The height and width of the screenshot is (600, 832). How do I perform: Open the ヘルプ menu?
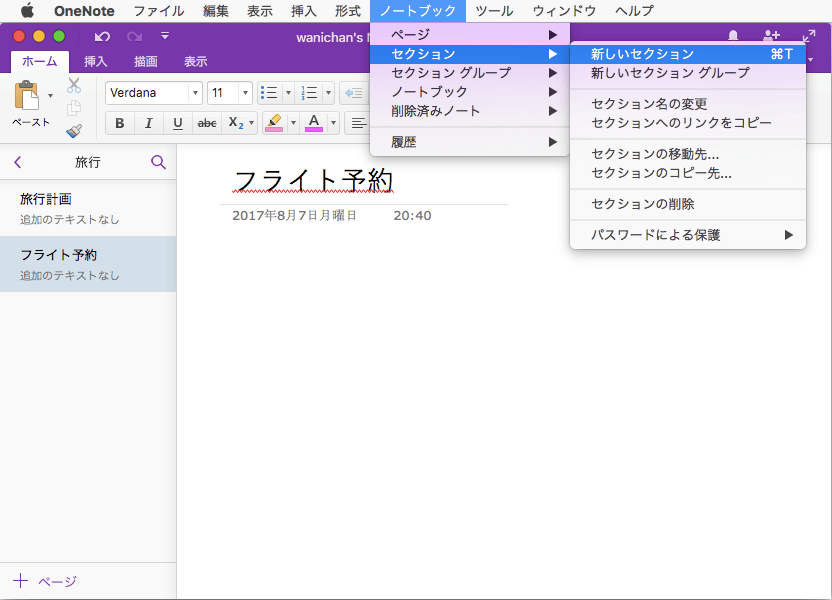pyautogui.click(x=634, y=11)
